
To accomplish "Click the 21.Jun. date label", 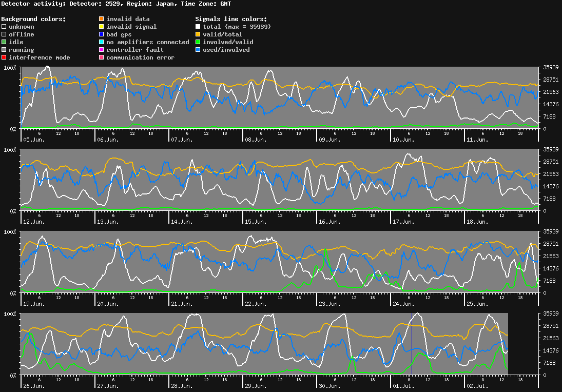I will pyautogui.click(x=182, y=304).
